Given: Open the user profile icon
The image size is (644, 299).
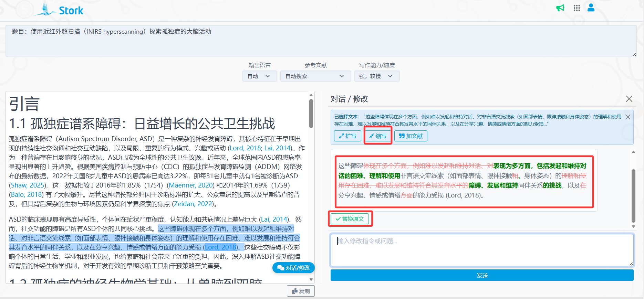Looking at the screenshot, I should pos(591,8).
